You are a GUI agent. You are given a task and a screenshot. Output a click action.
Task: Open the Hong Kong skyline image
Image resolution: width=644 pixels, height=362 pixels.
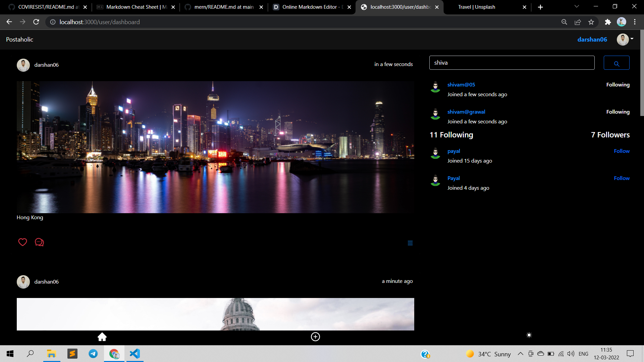[x=215, y=147]
